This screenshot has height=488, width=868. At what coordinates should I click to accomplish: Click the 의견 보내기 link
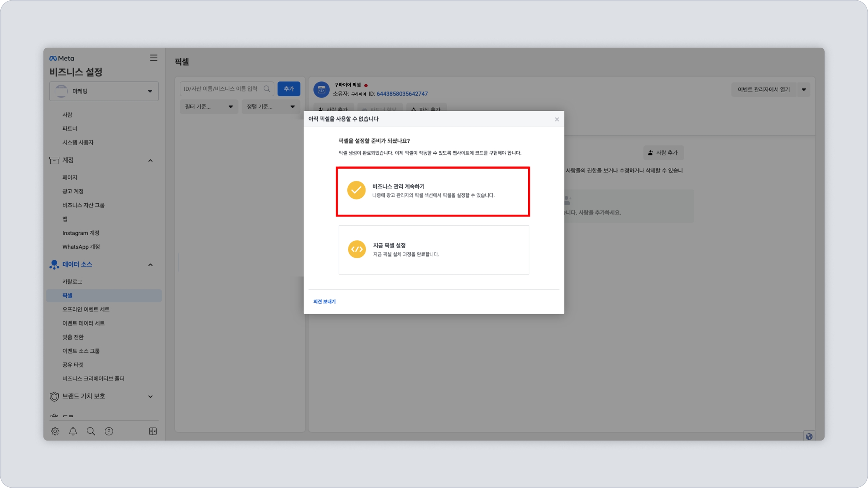[324, 301]
